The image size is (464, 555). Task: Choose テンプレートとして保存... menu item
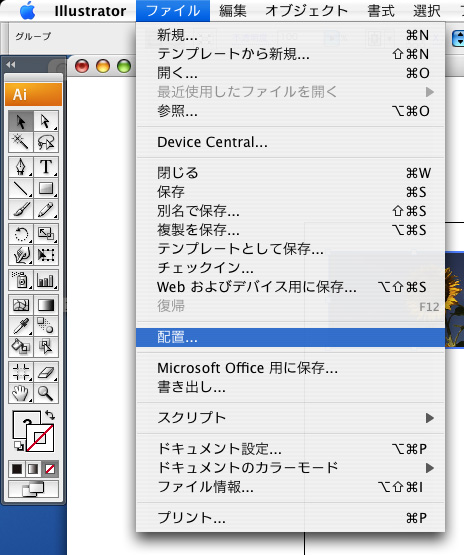pyautogui.click(x=291, y=249)
